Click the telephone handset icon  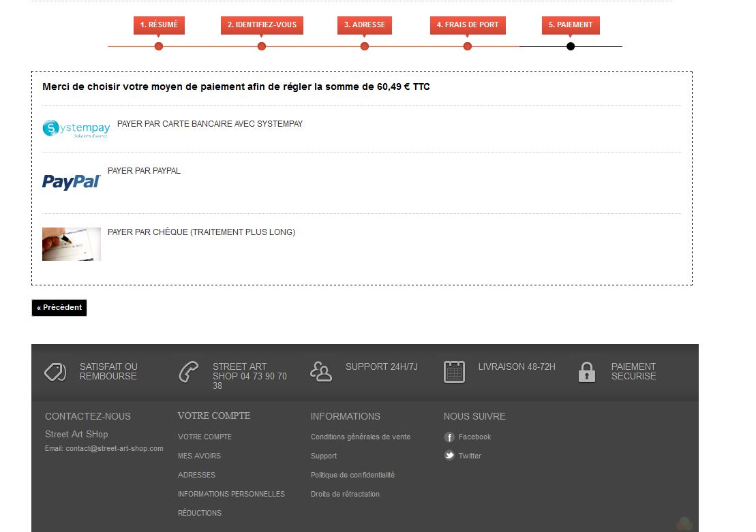(x=189, y=372)
